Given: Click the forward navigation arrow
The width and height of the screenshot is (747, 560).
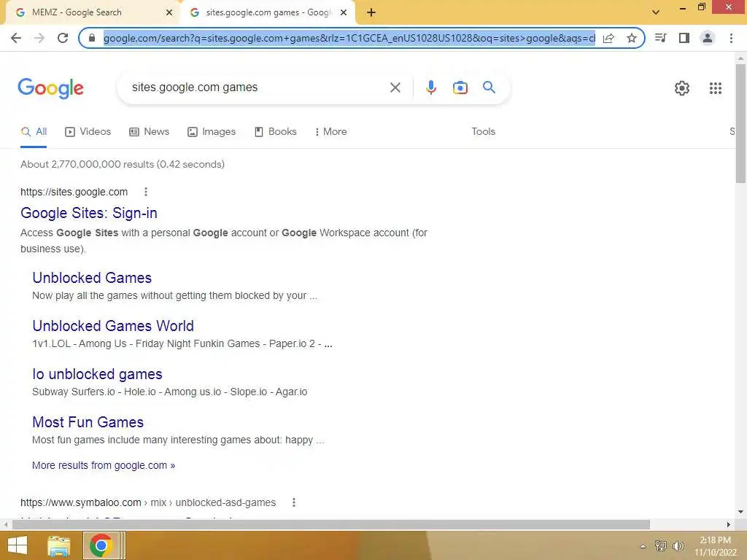Looking at the screenshot, I should click(x=39, y=38).
